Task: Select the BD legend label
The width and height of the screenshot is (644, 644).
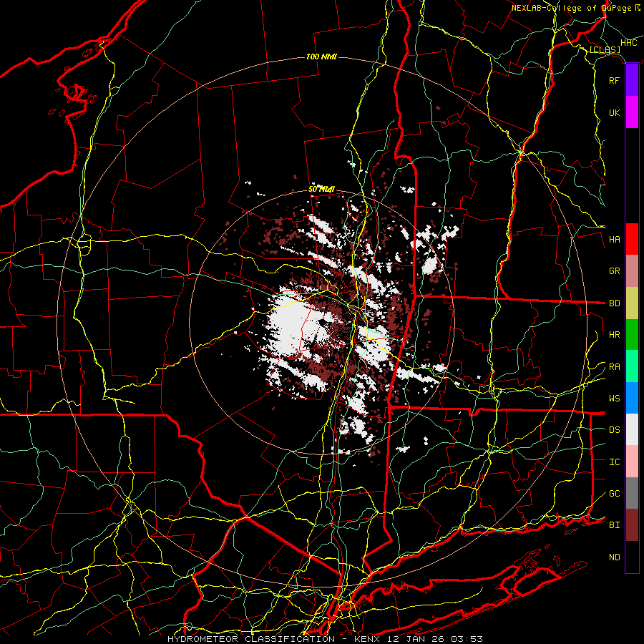Action: [614, 303]
